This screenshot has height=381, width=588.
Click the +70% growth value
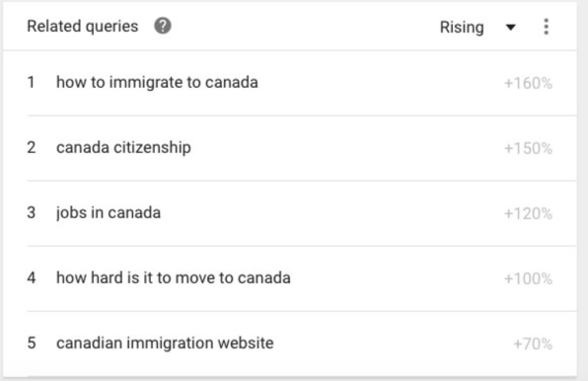[533, 343]
